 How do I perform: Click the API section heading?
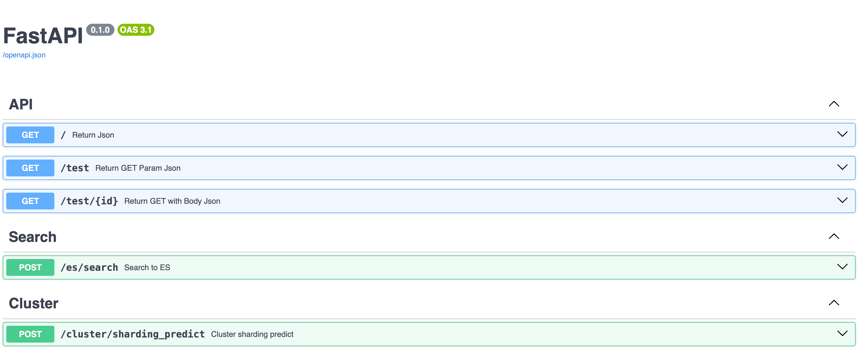(x=20, y=104)
